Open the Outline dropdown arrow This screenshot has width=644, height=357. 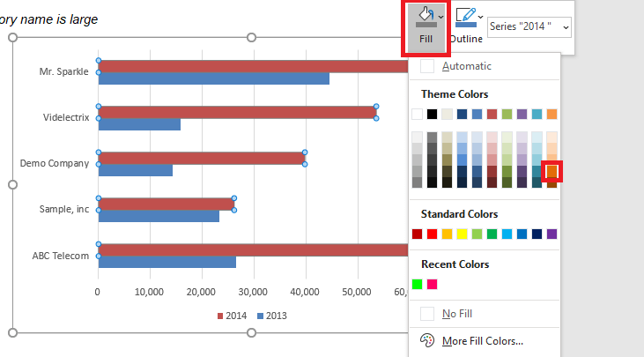coord(480,18)
